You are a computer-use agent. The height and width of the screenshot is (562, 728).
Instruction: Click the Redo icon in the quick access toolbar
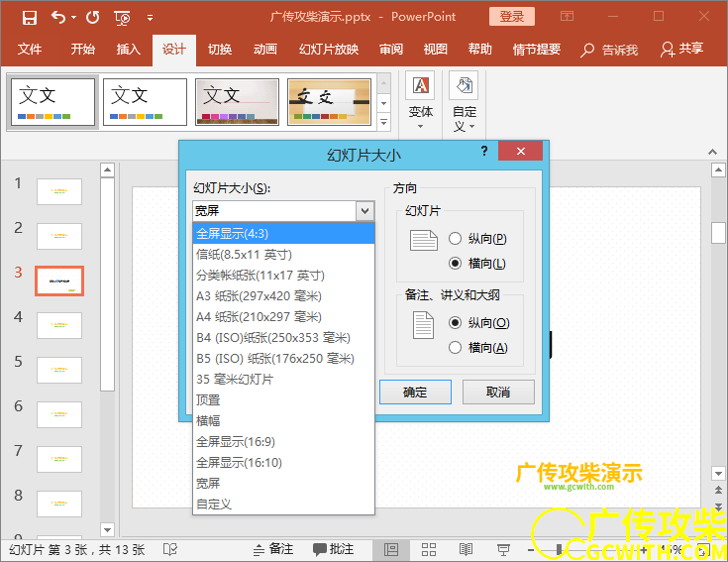[93, 18]
